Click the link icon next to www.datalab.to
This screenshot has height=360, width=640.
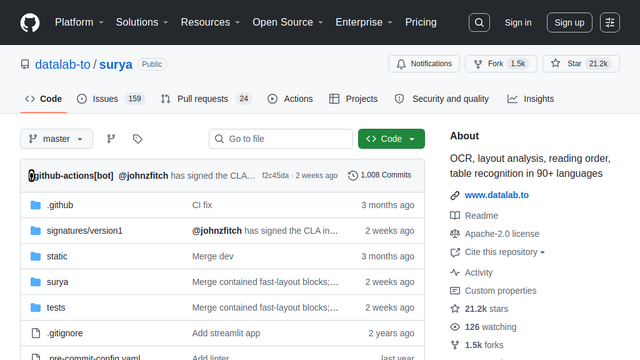click(x=455, y=196)
